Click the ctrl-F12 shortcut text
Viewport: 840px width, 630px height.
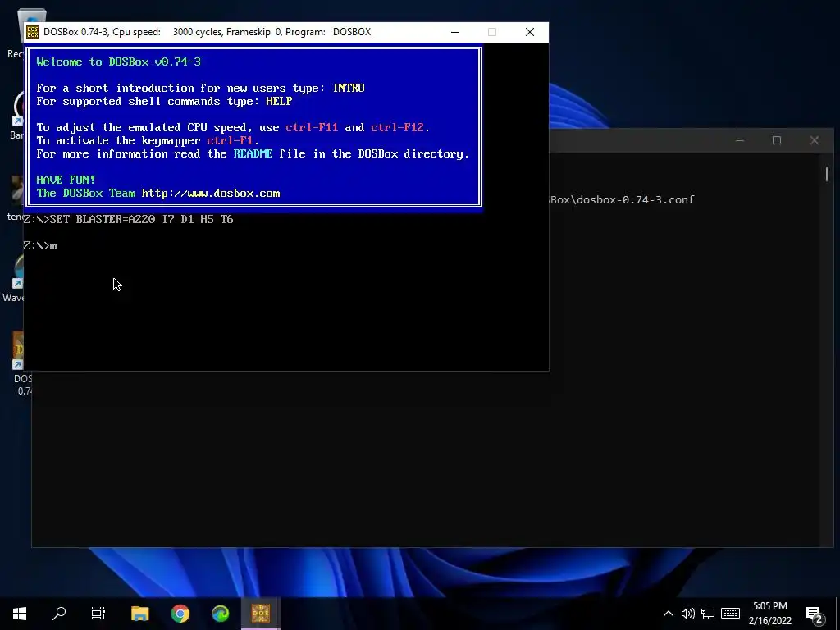tap(398, 127)
